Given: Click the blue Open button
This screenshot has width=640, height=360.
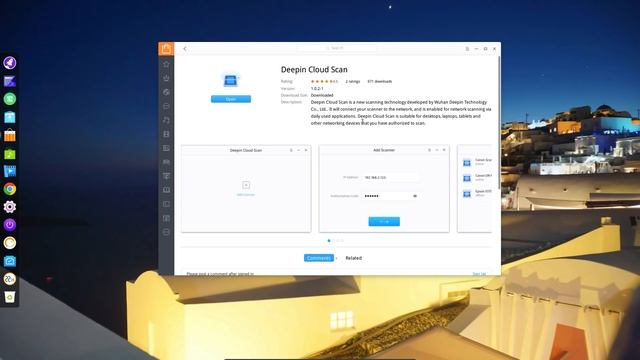Looking at the screenshot, I should [x=231, y=99].
